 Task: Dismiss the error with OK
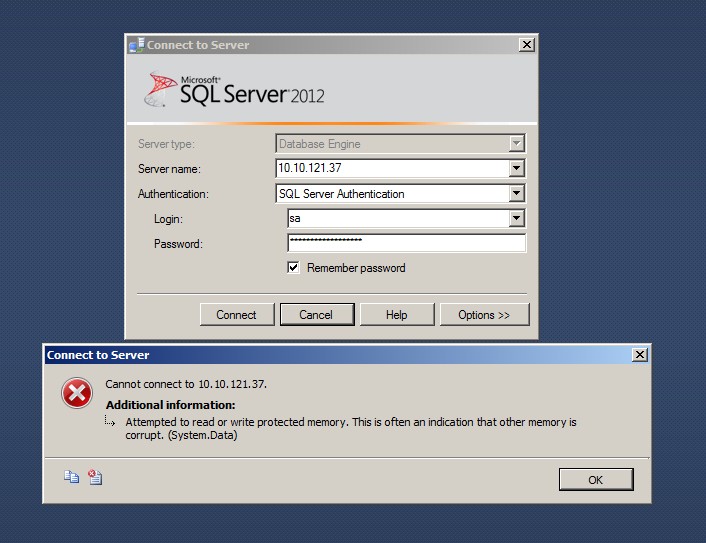[595, 480]
